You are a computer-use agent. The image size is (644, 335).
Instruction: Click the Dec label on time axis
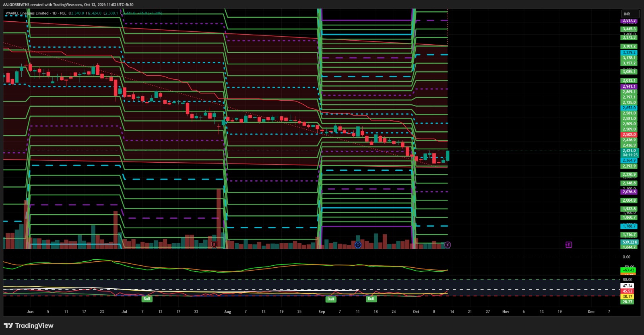591,312
